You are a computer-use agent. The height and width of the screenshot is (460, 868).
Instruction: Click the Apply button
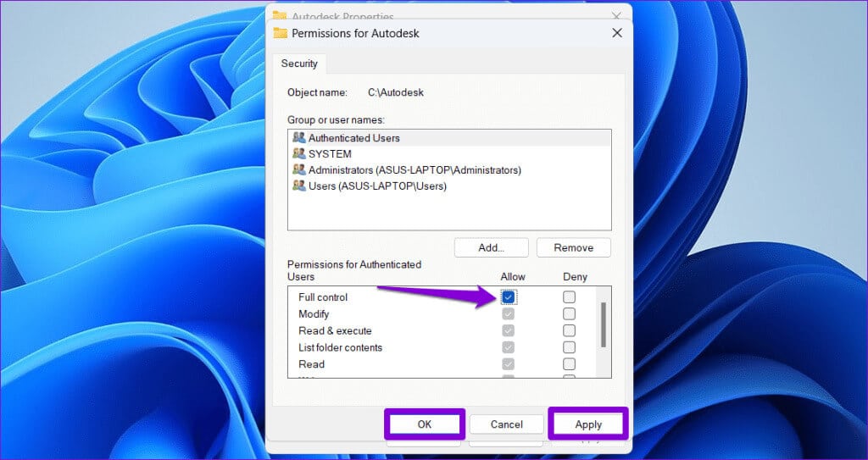588,424
